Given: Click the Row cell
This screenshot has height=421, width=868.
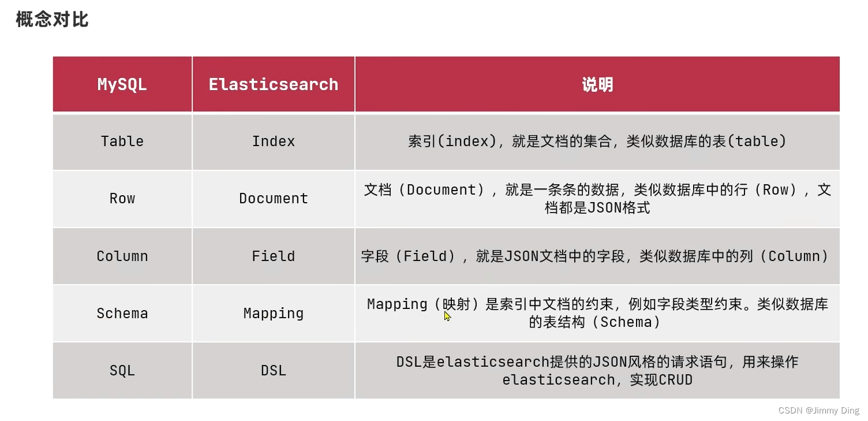Looking at the screenshot, I should 122,199.
